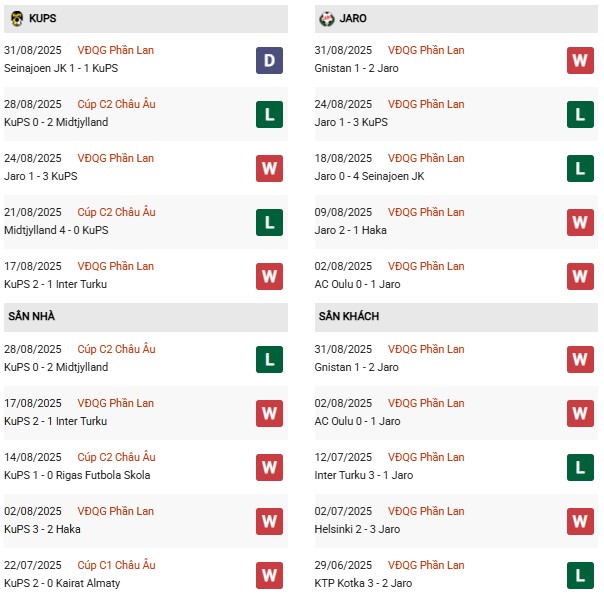Click the Jaro team logo icon
The height and width of the screenshot is (597, 604).
[327, 18]
